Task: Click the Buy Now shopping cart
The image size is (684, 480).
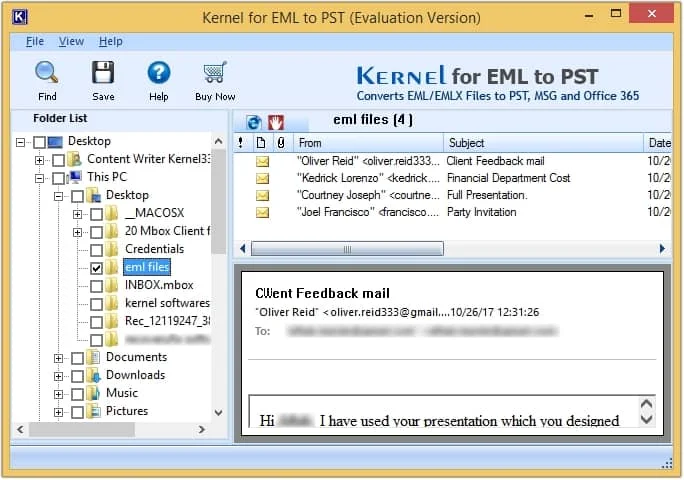Action: tap(215, 72)
